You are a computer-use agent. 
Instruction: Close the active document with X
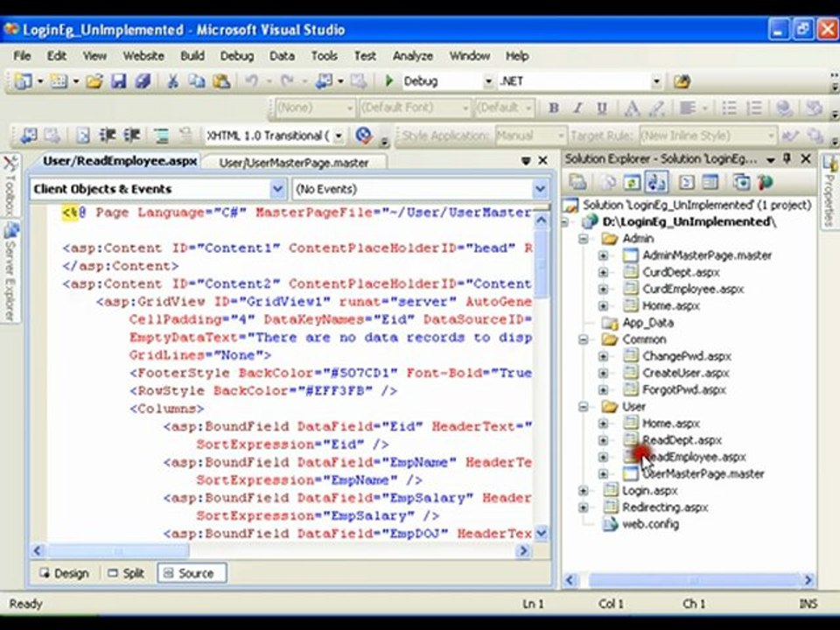(x=542, y=160)
